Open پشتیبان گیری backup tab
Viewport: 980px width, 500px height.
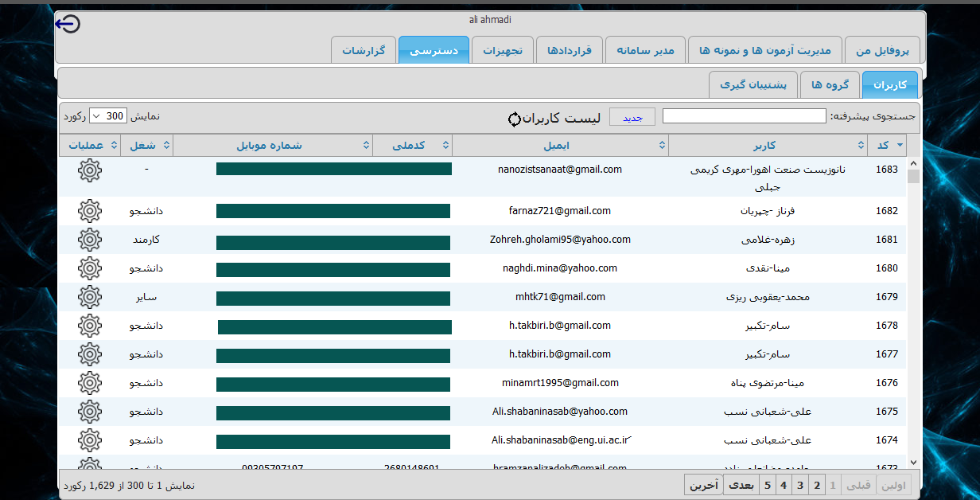click(752, 84)
